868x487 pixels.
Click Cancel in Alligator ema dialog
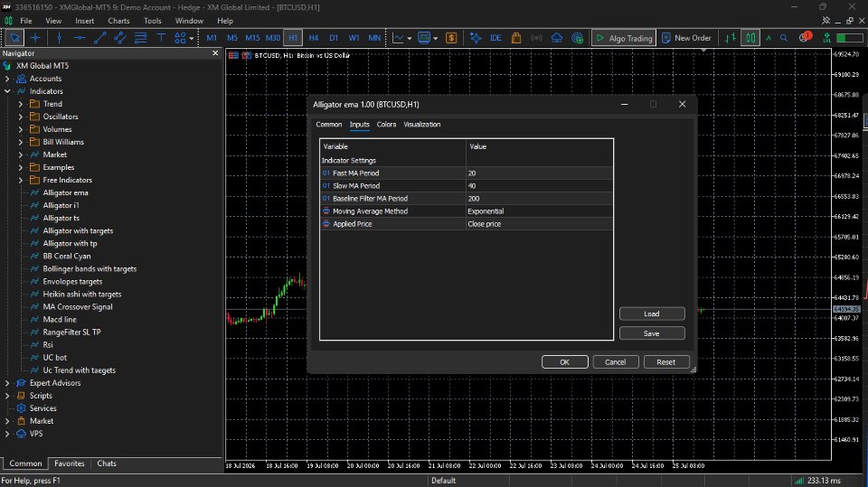[616, 362]
